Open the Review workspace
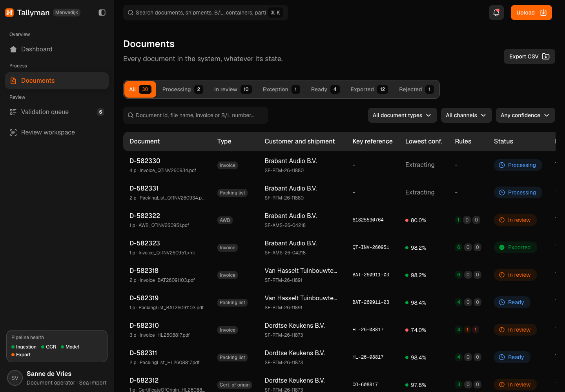565x392 pixels. pos(57,132)
